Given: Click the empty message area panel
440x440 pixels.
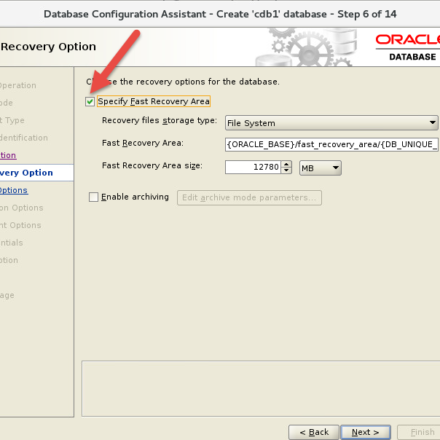Looking at the screenshot, I should coord(261,388).
